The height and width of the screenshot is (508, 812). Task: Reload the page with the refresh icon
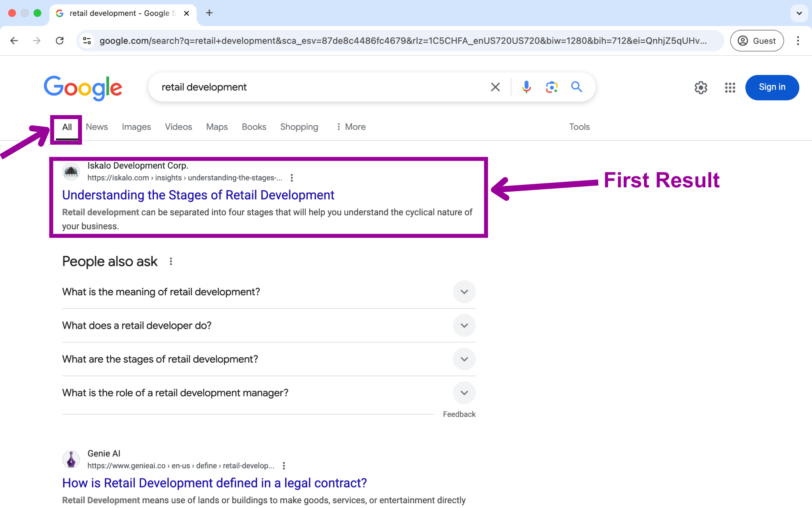coord(59,40)
